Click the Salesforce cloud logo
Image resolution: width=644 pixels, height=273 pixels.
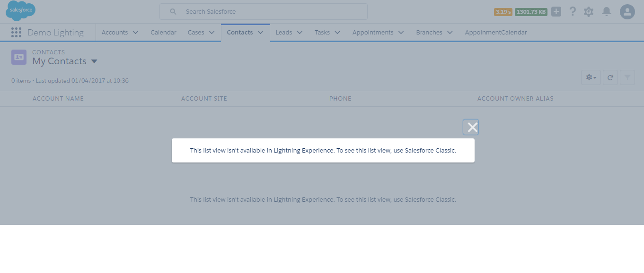(20, 11)
